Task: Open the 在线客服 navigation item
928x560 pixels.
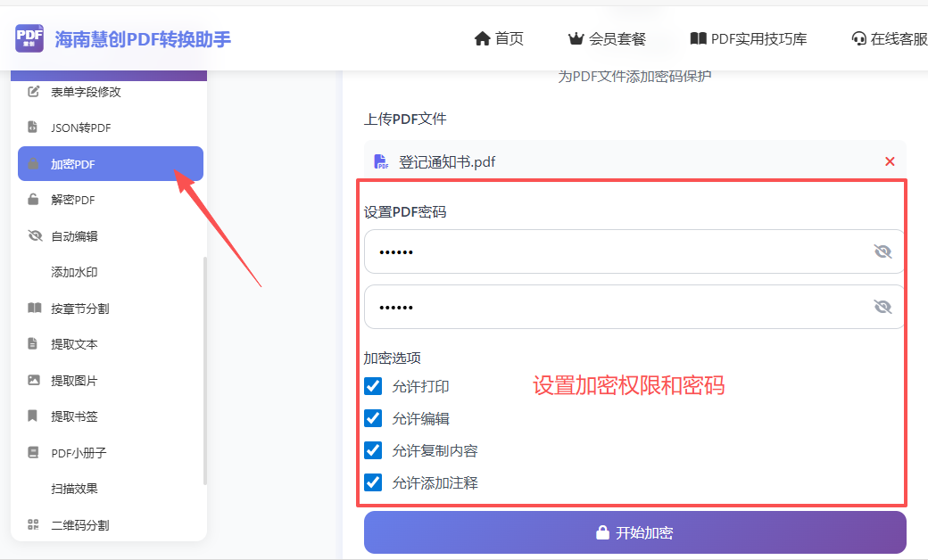Action: pos(890,39)
